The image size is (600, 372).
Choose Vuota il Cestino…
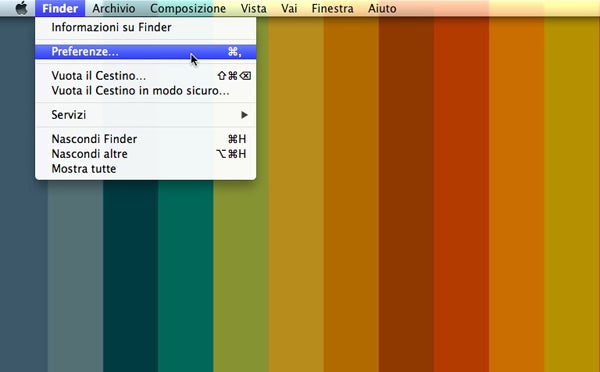click(145, 76)
